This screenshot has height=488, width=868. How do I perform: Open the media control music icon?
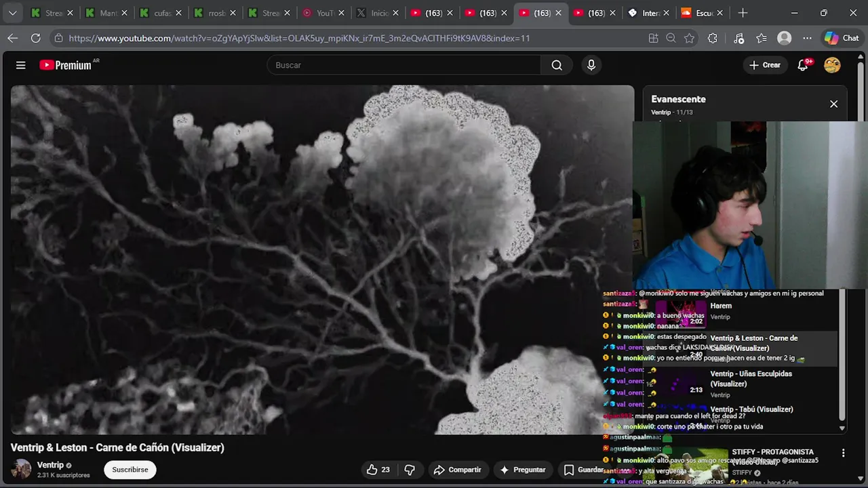[739, 38]
